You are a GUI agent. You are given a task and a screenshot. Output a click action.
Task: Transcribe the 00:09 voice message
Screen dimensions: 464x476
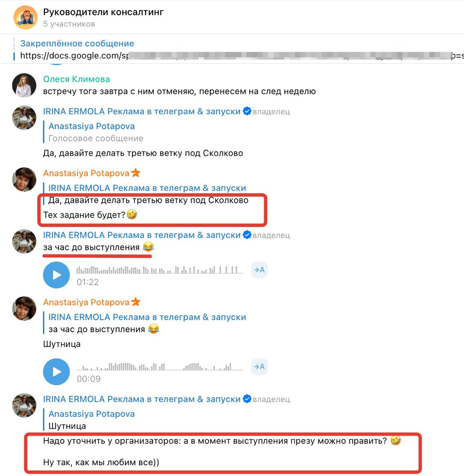tap(259, 367)
